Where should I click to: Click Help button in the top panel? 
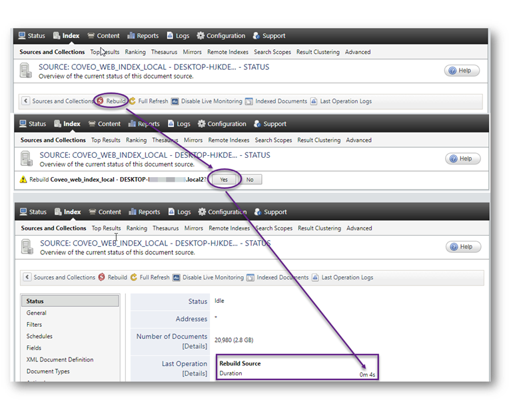click(x=462, y=71)
